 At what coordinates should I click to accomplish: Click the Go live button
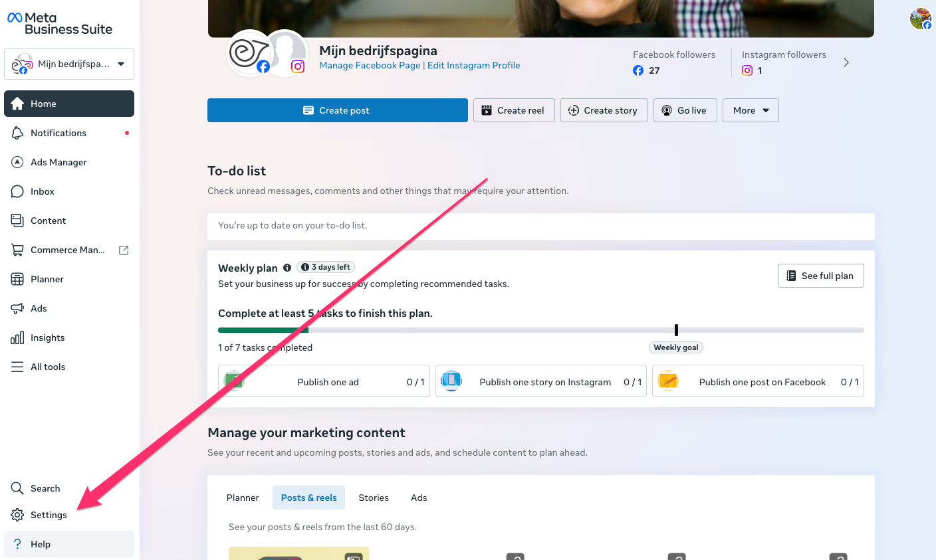coord(685,110)
